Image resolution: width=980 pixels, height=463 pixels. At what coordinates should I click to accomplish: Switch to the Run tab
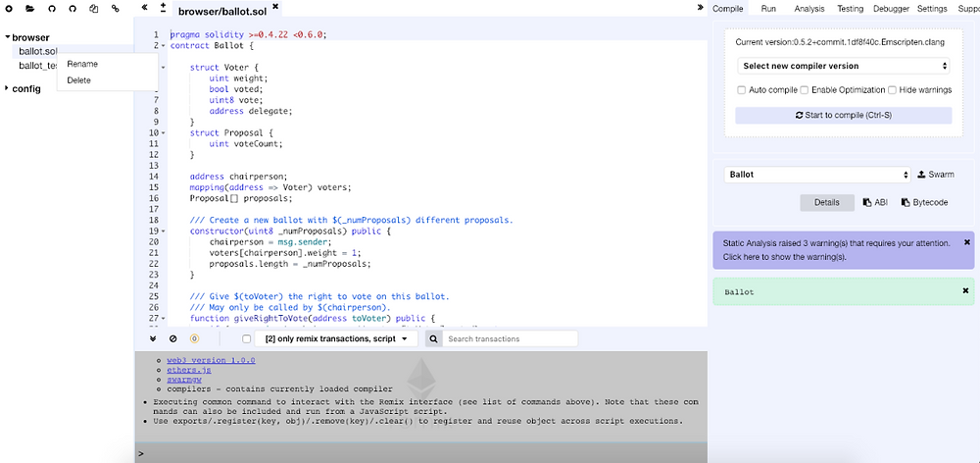click(768, 9)
